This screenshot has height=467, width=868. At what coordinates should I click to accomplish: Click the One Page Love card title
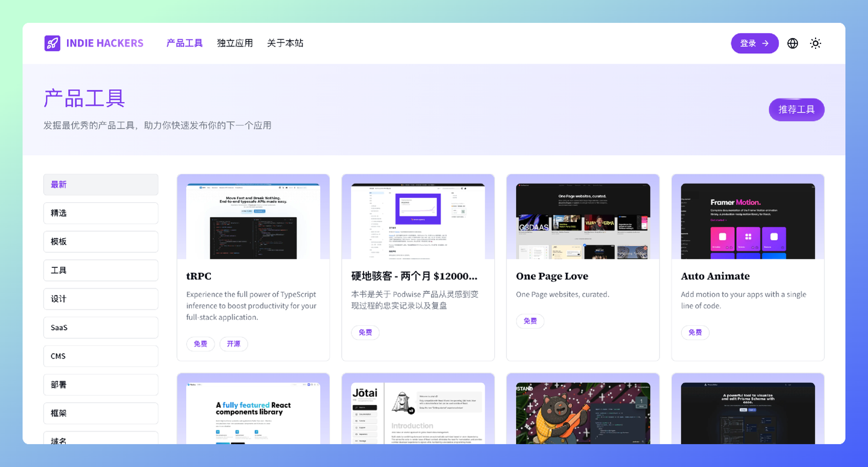point(552,276)
